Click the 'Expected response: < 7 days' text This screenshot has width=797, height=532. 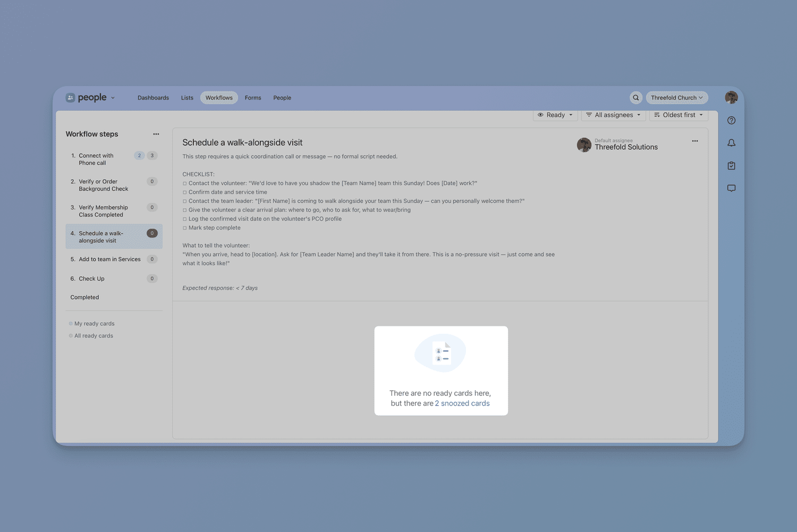(x=220, y=288)
